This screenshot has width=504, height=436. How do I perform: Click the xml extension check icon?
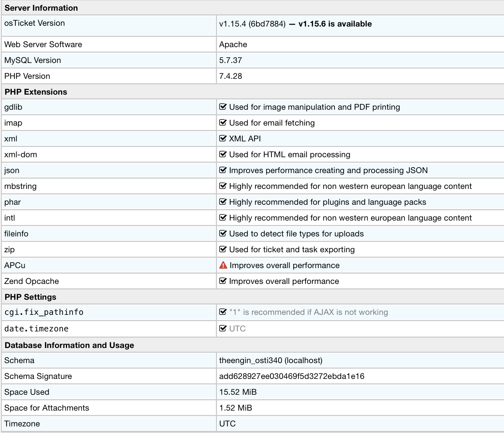click(x=223, y=138)
